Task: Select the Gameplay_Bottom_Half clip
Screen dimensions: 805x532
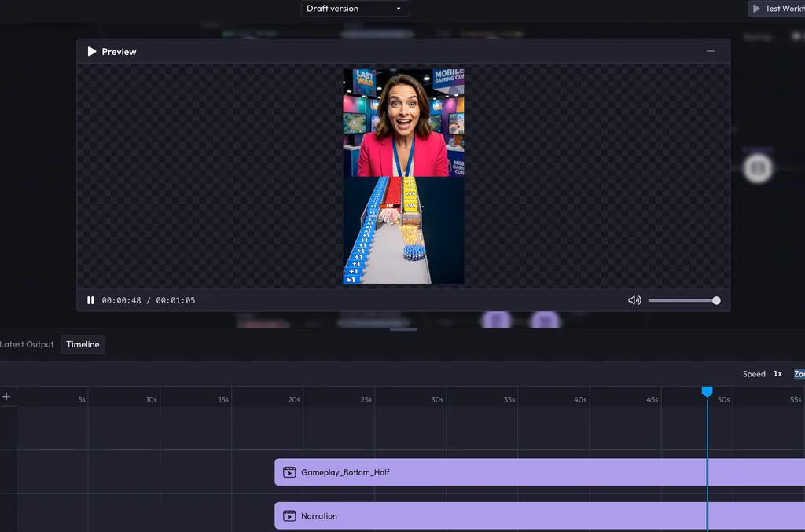Action: click(539, 472)
